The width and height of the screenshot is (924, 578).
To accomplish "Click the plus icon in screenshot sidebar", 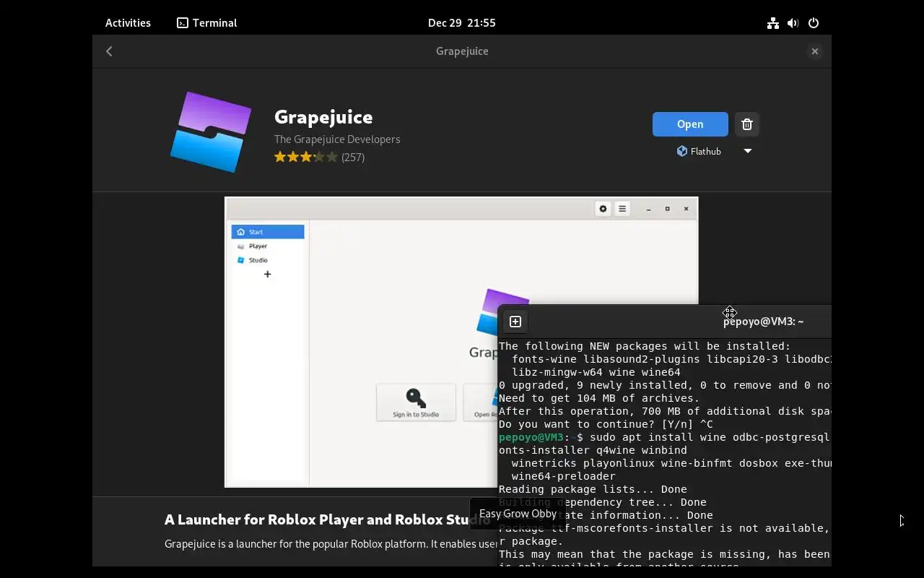I will click(x=267, y=274).
